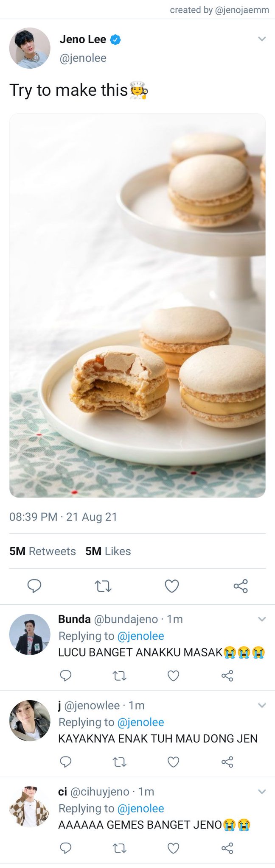The height and width of the screenshot is (868, 275).
Task: Retweet the comment from @jenowlee
Action: pos(119,762)
